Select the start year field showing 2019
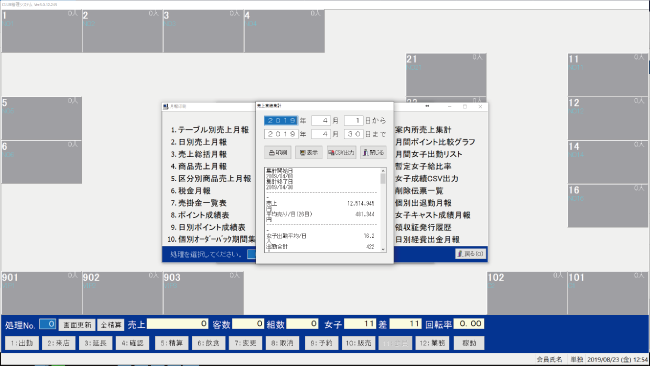Image resolution: width=650 pixels, height=366 pixels. point(281,121)
